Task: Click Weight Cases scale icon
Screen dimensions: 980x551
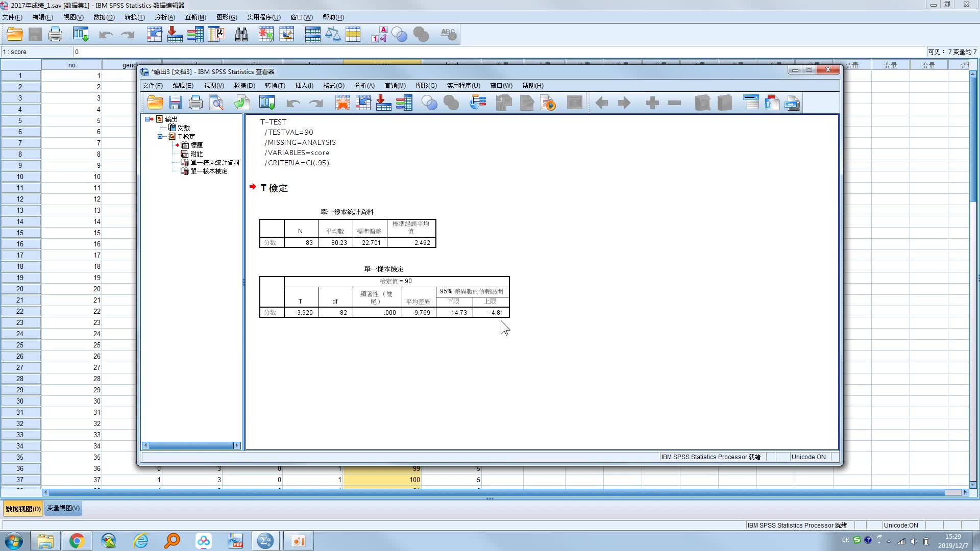Action: click(x=333, y=35)
